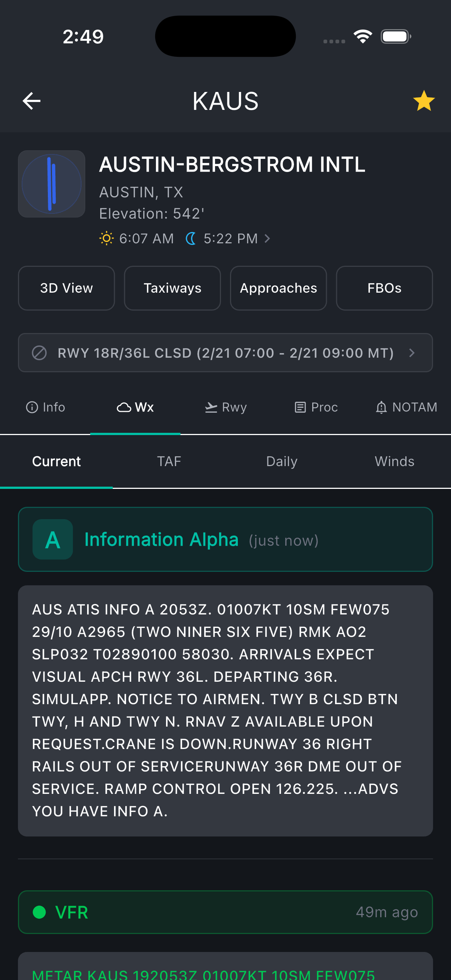This screenshot has width=451, height=980.
Task: Tap the battery status icon
Action: point(396,37)
